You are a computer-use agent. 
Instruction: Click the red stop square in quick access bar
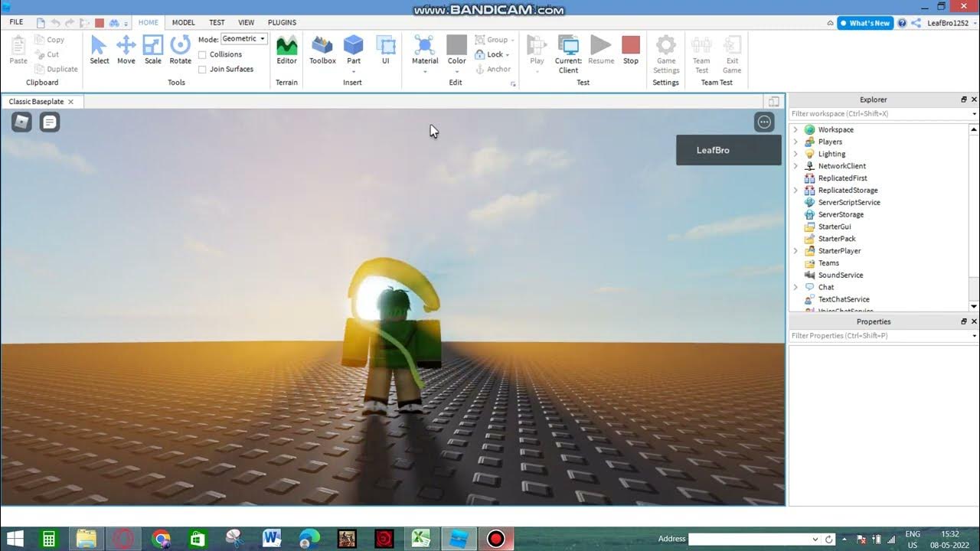100,23
